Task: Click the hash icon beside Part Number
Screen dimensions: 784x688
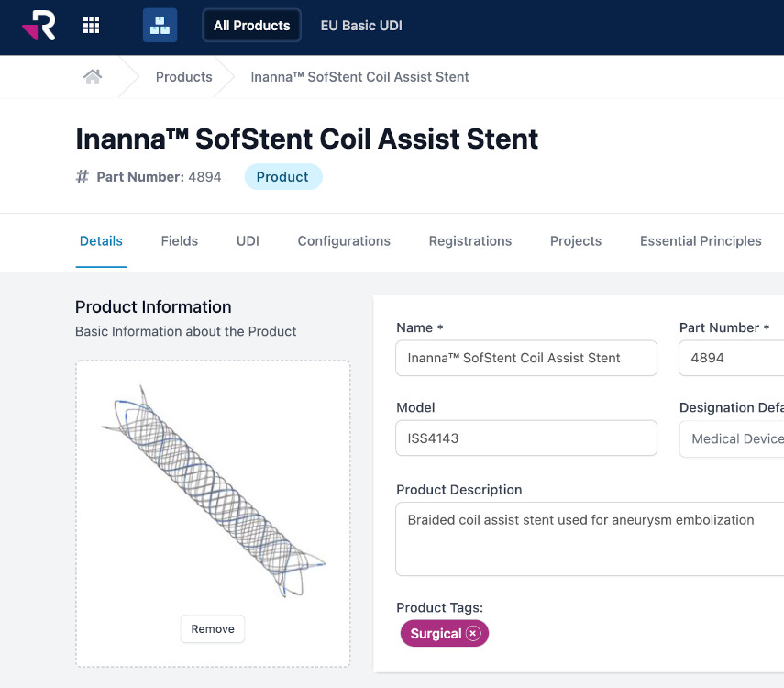Action: (x=83, y=177)
